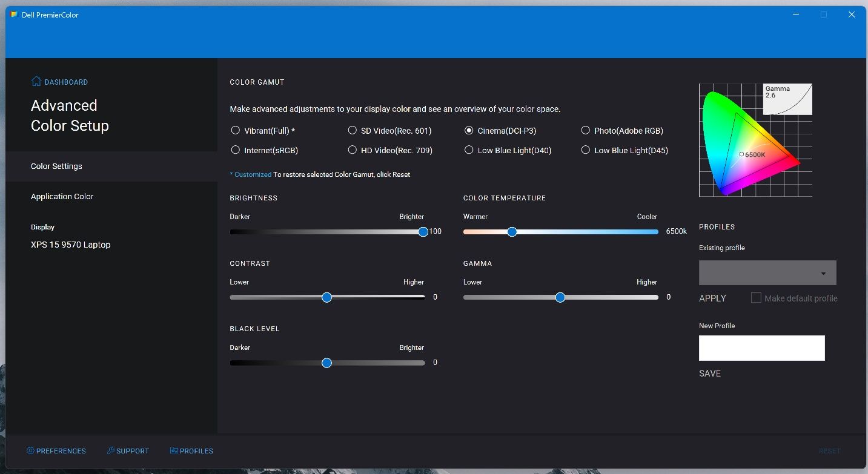
Task: Go back to DASHBOARD link
Action: 66,82
